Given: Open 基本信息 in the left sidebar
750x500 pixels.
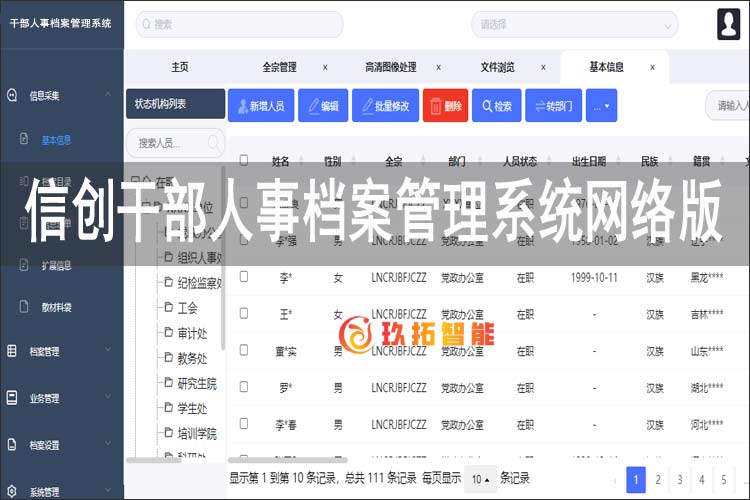Looking at the screenshot, I should 56,140.
